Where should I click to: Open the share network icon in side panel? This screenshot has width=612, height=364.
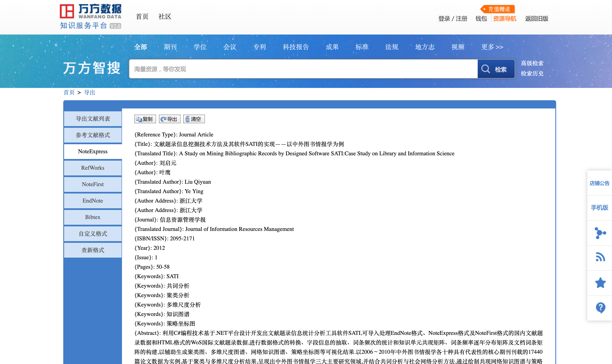pyautogui.click(x=600, y=233)
